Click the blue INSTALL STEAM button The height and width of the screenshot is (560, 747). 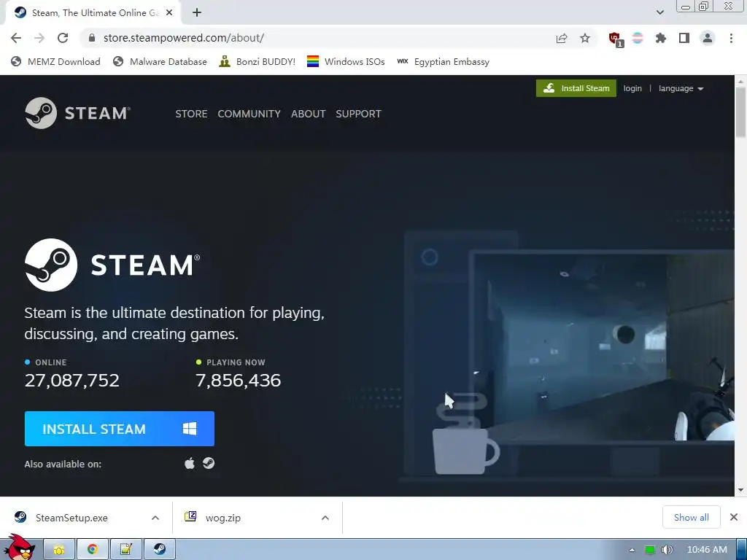119,429
